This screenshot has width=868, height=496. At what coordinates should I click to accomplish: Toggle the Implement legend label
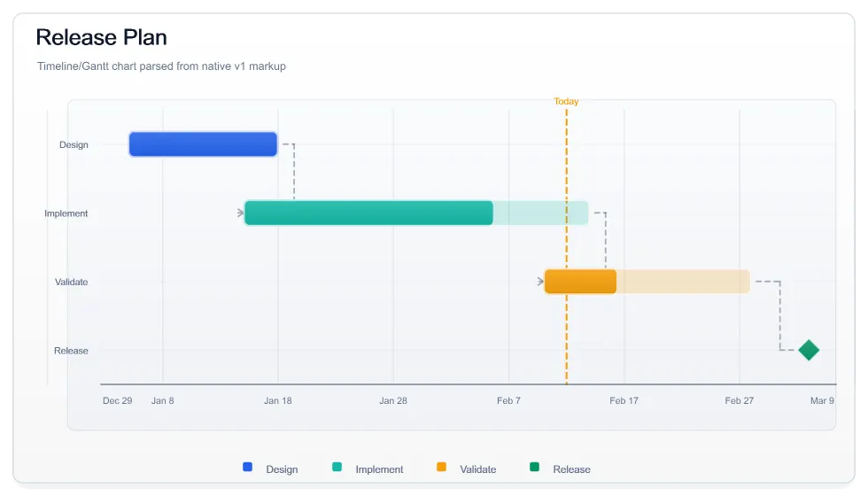point(379,469)
